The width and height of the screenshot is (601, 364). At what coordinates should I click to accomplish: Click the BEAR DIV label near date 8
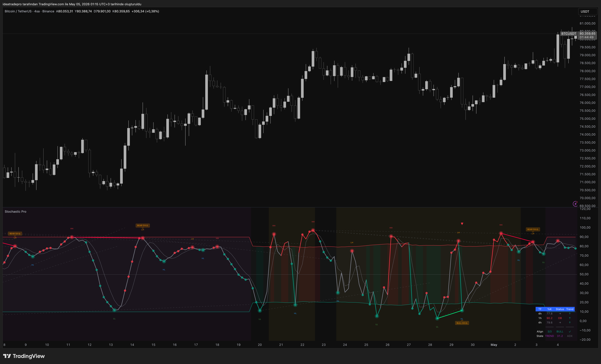pyautogui.click(x=15, y=233)
